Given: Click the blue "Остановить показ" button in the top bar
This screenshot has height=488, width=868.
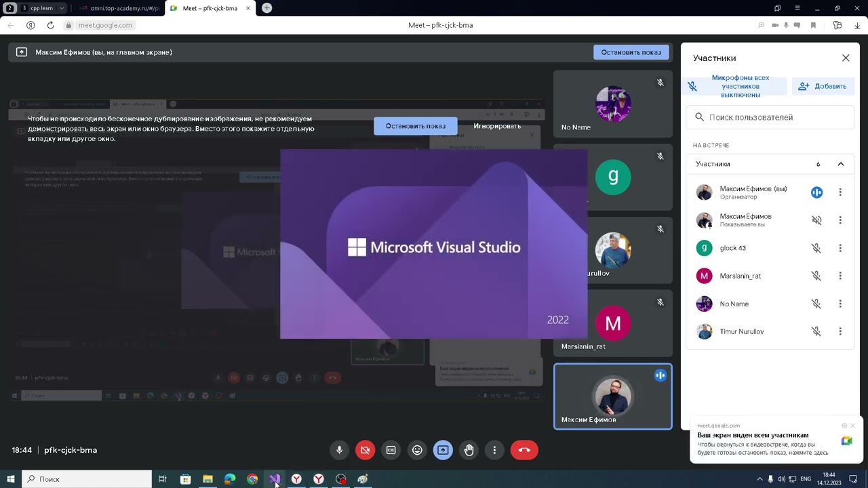Looking at the screenshot, I should pos(631,52).
